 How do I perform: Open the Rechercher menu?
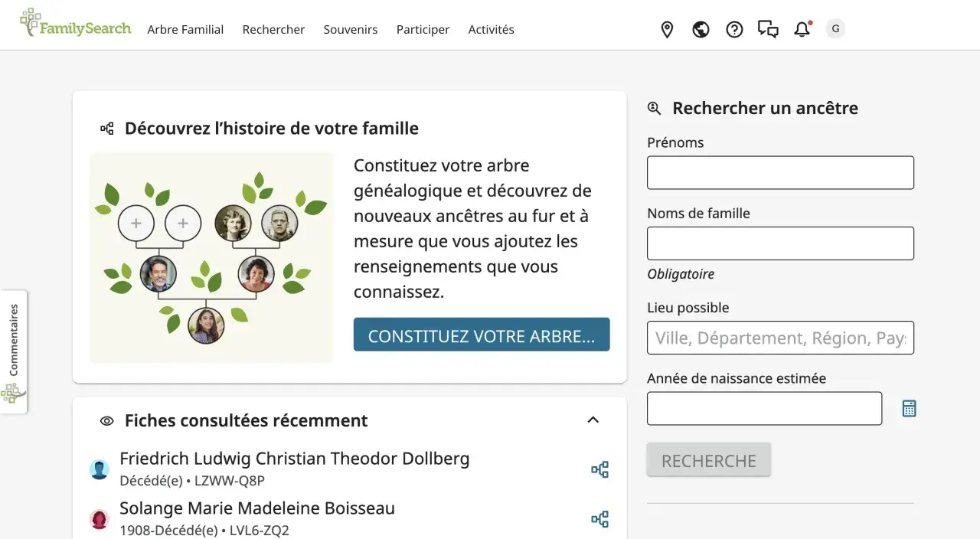pos(273,30)
